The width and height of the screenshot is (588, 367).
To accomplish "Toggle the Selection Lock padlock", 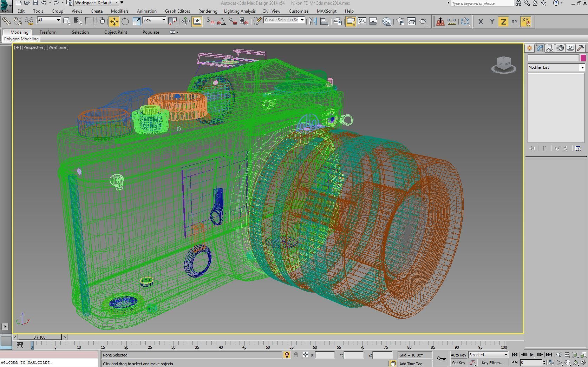I will tap(296, 355).
